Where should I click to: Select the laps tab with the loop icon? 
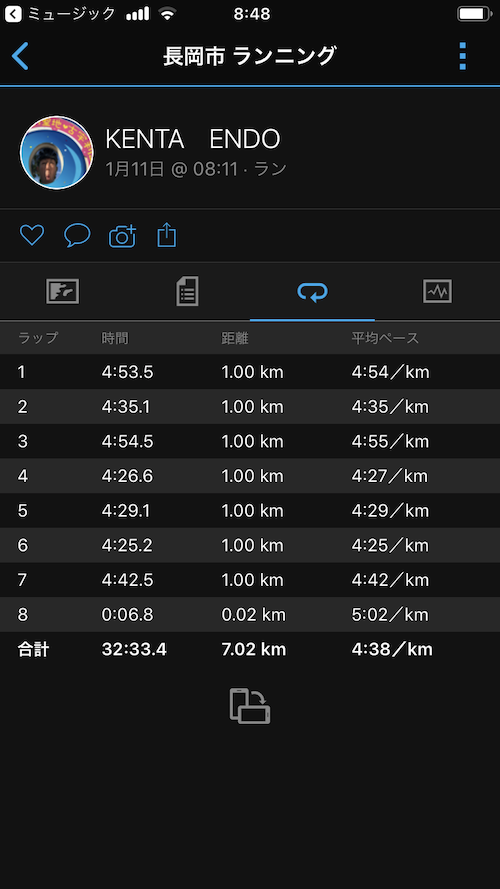click(312, 292)
